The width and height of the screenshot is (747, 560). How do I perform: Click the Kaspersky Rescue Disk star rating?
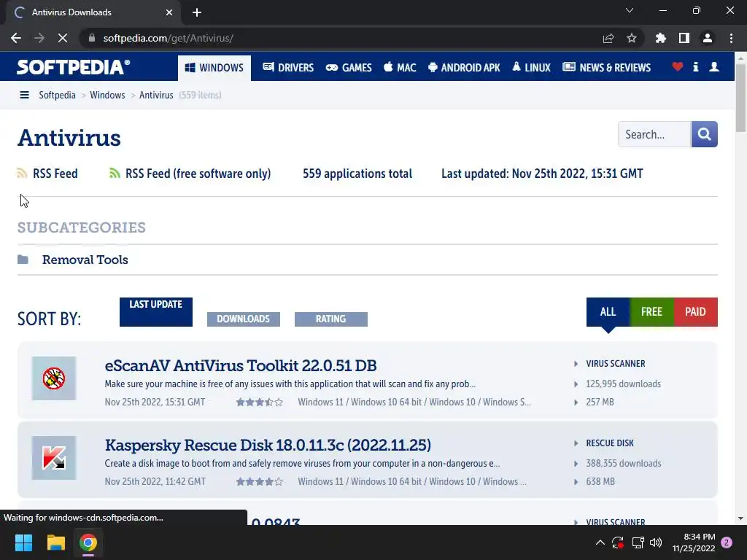click(x=260, y=482)
